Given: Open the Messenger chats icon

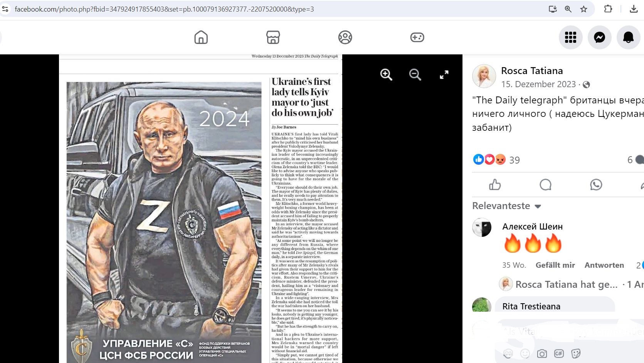Looking at the screenshot, I should (599, 37).
